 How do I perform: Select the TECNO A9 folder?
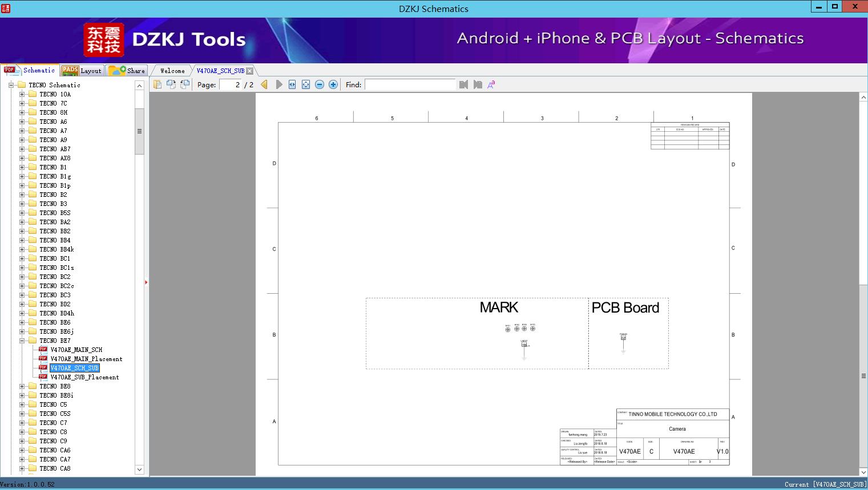click(53, 140)
